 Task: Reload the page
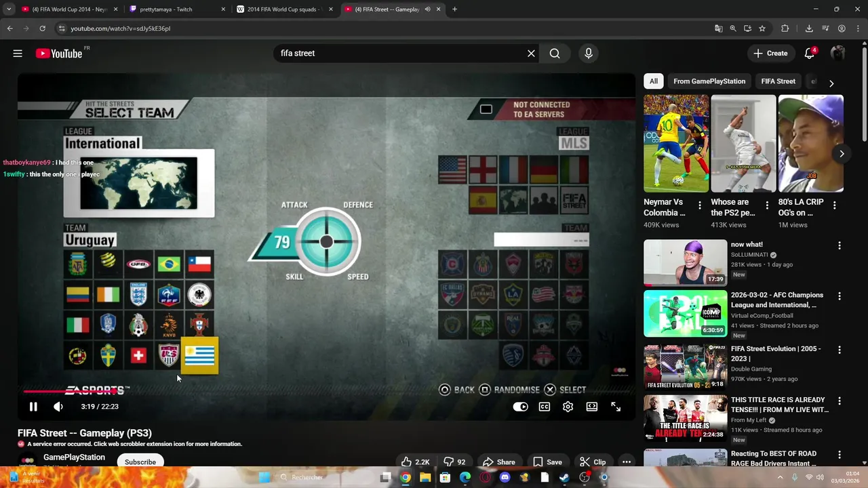pos(42,28)
